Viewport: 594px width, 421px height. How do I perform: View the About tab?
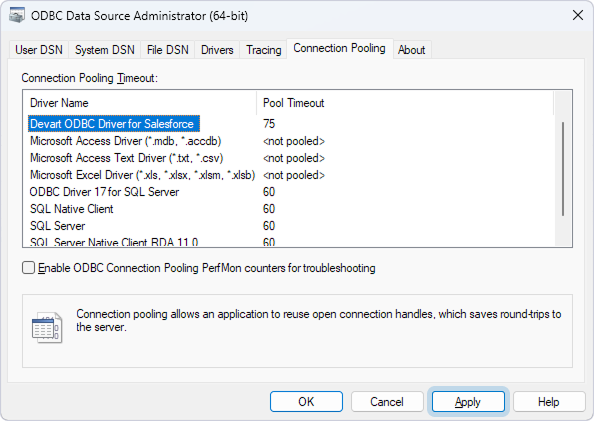pyautogui.click(x=411, y=50)
